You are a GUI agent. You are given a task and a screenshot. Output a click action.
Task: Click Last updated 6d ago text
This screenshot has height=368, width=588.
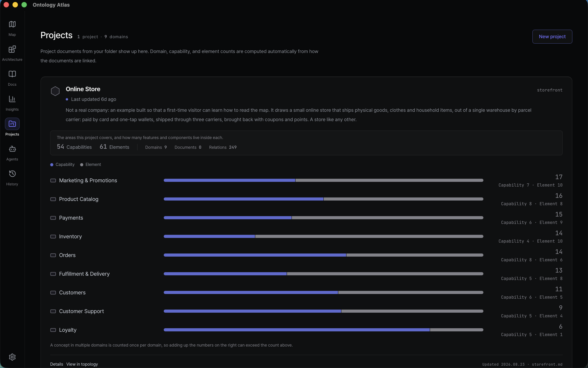point(94,99)
